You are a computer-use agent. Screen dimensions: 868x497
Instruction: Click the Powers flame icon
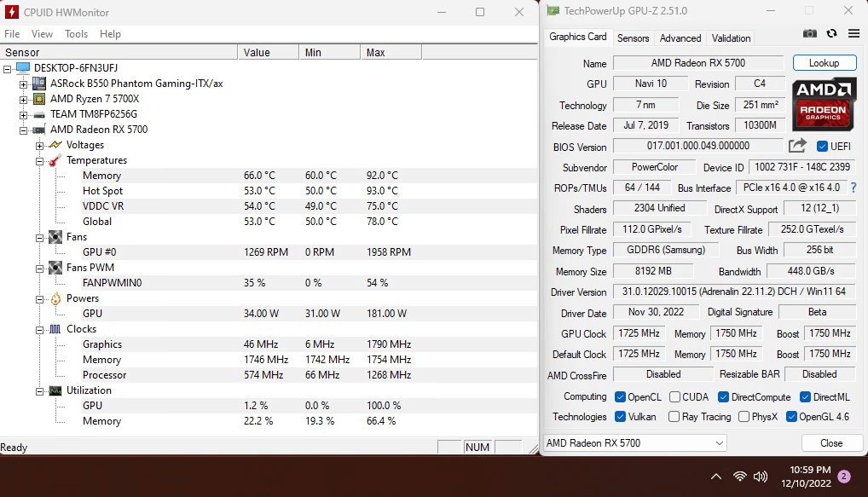click(55, 299)
